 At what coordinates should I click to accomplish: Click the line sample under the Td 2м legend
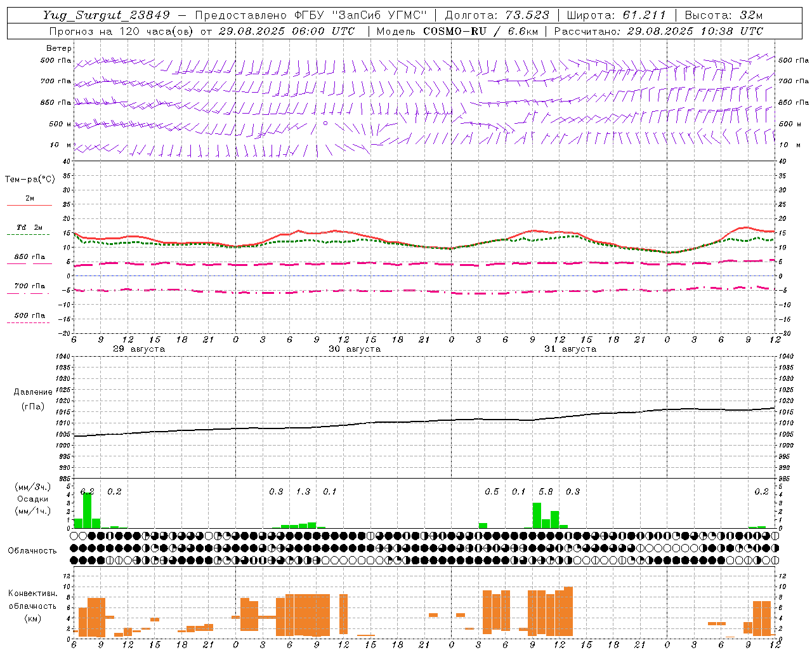(x=28, y=235)
